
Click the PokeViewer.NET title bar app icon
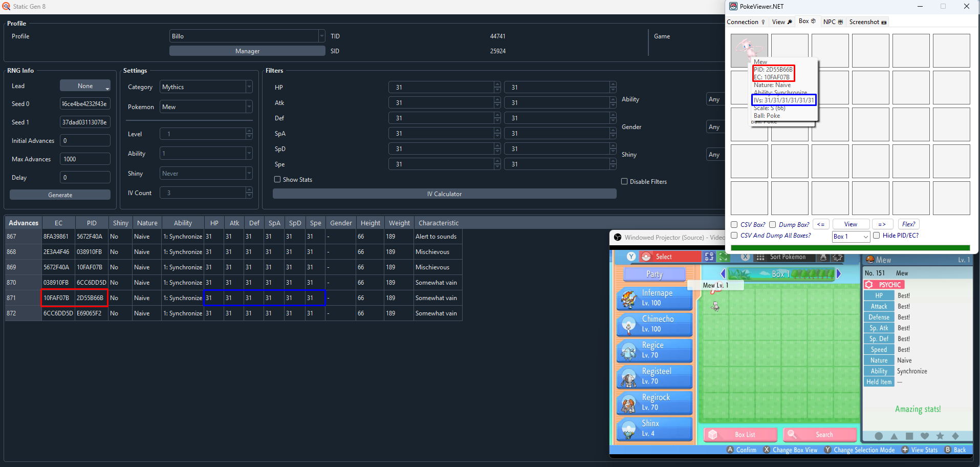[x=733, y=6]
